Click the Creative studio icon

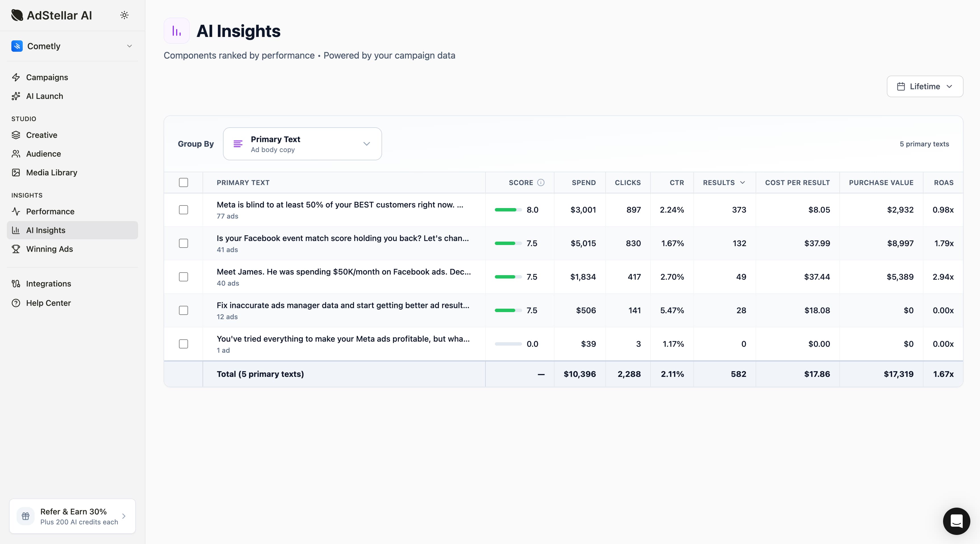[16, 135]
